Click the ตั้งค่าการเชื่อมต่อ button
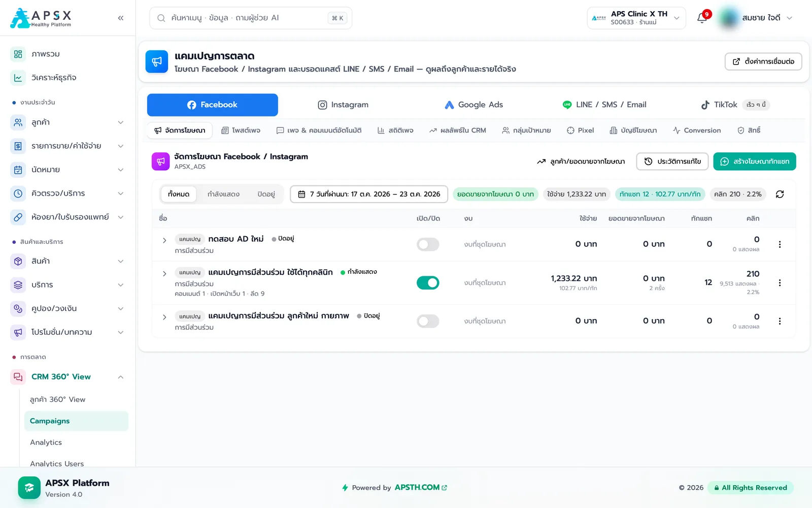Viewport: 812px width, 508px height. (763, 61)
